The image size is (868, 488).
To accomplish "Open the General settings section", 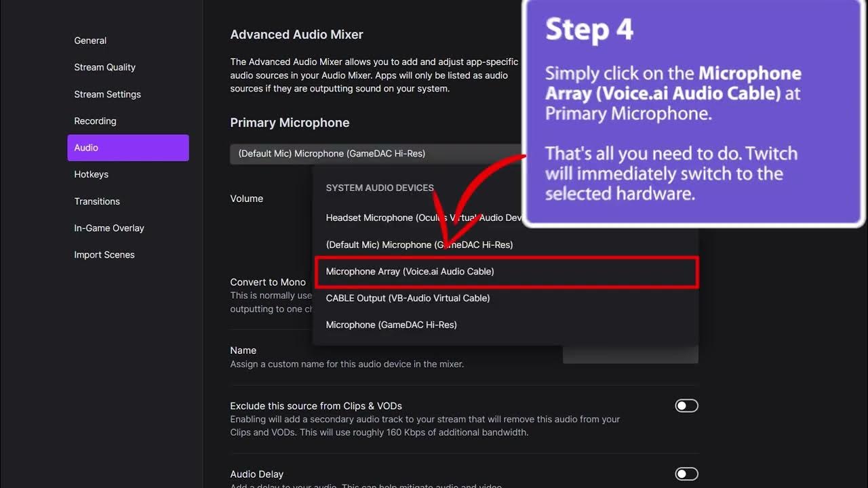I will [x=90, y=41].
